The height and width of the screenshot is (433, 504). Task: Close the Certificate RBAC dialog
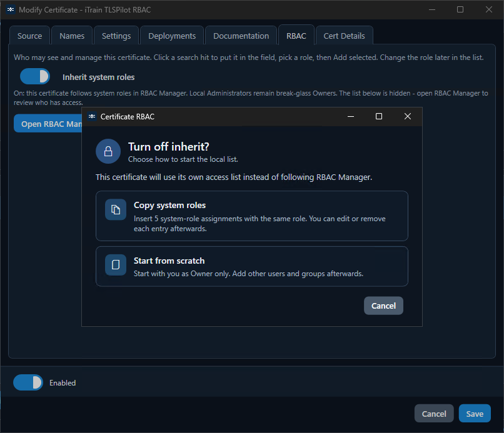(x=408, y=116)
